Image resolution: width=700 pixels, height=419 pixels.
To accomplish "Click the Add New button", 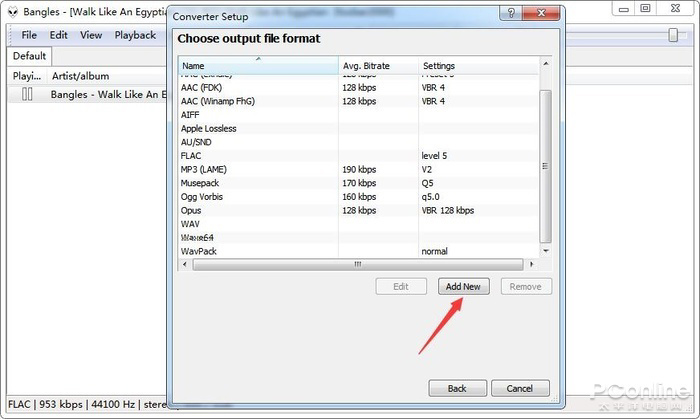I will click(x=463, y=286).
